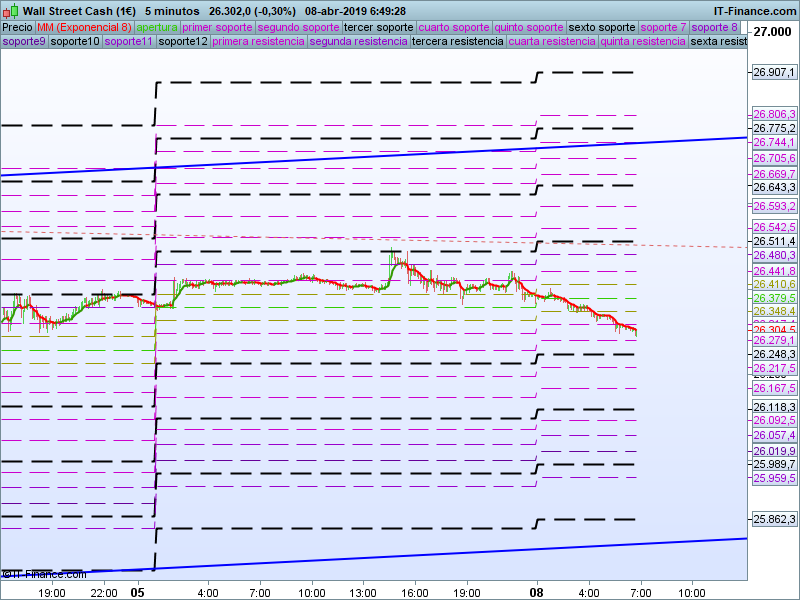Click the 26.907,1 price level tag

774,72
